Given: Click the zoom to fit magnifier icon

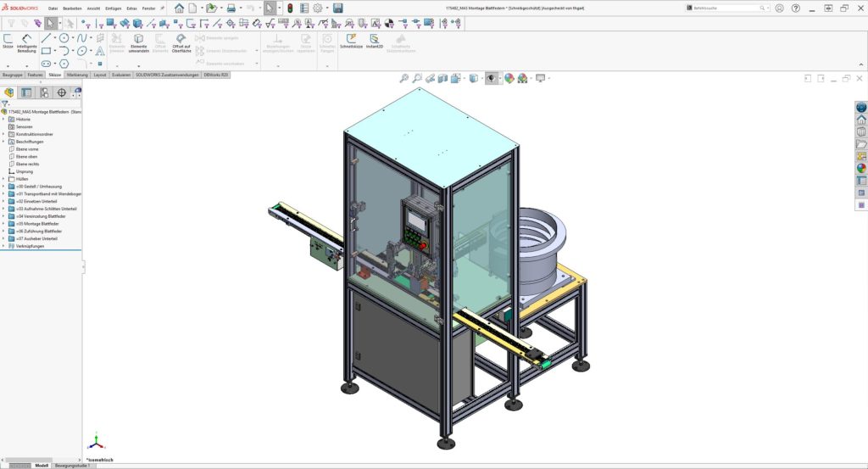Looking at the screenshot, I should [404, 79].
